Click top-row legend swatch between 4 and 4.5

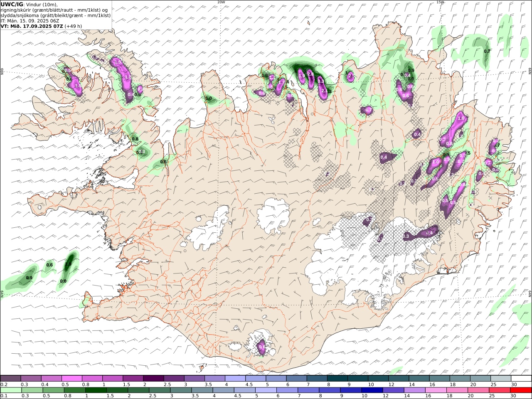235,378
